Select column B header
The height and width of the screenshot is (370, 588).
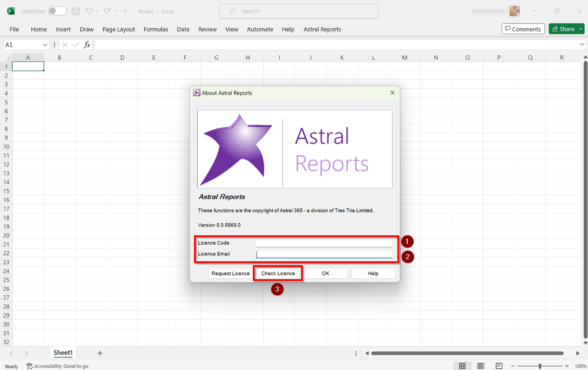point(59,58)
